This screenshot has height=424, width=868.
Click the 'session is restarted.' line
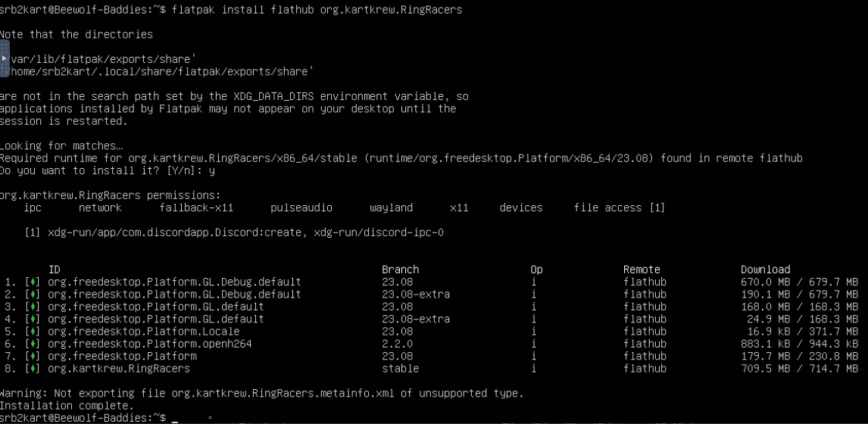pyautogui.click(x=64, y=120)
